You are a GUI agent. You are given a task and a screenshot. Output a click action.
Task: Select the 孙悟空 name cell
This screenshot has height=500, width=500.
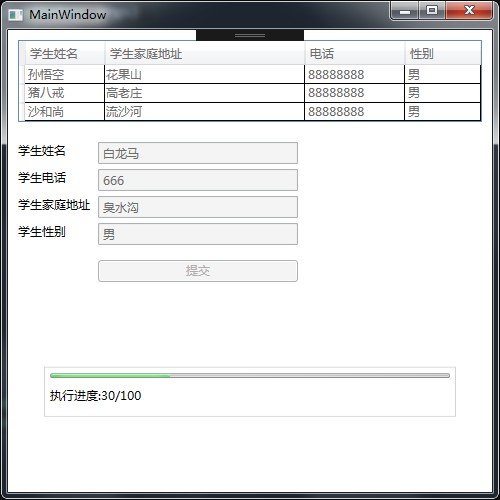click(65, 74)
